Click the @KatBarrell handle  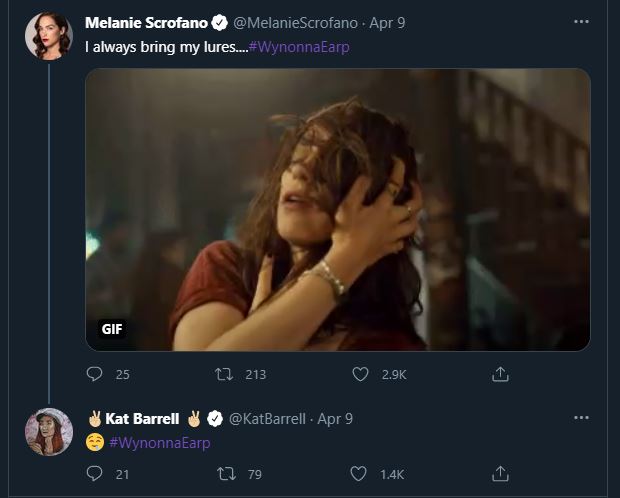(268, 418)
